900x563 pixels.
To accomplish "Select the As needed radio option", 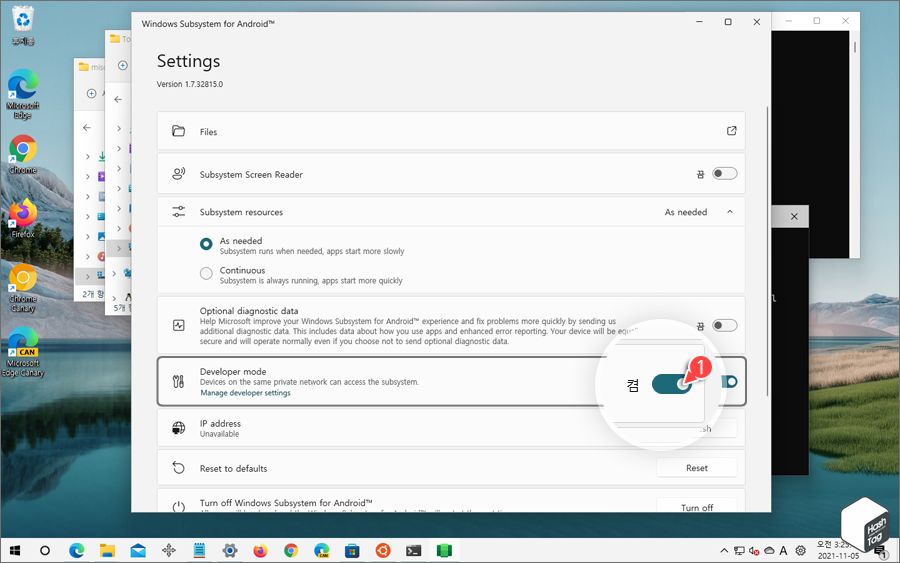I will 206,244.
